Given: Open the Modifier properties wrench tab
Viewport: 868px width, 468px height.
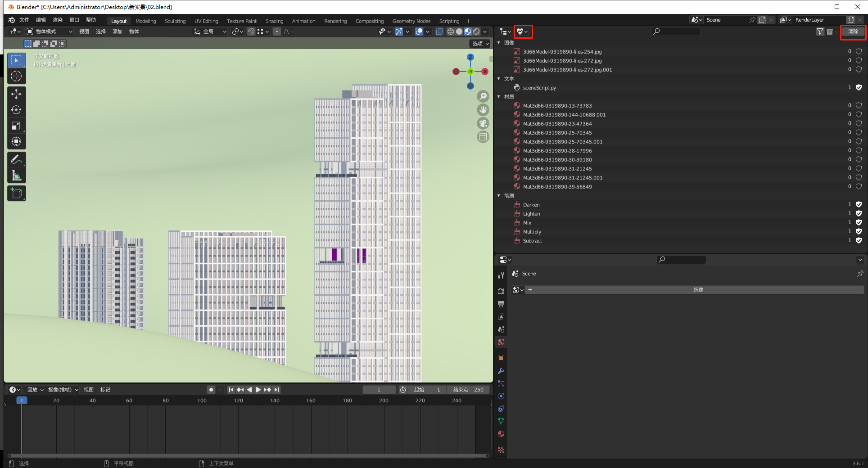Looking at the screenshot, I should [501, 371].
